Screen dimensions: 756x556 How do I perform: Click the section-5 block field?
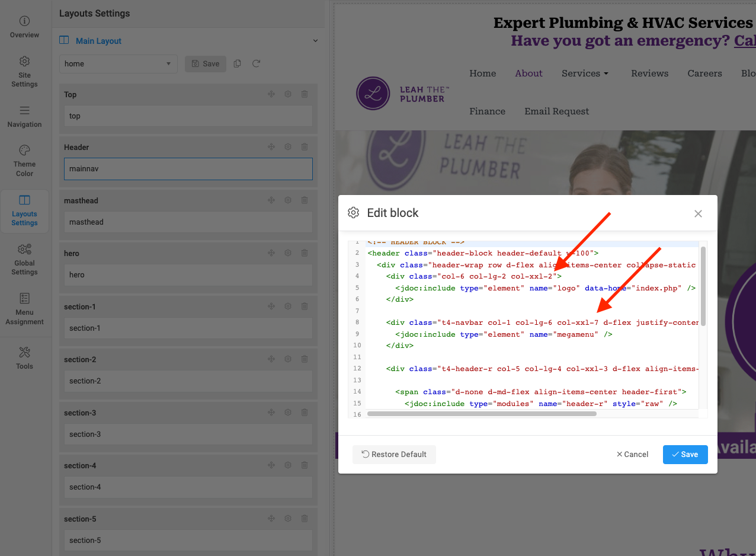click(x=188, y=541)
